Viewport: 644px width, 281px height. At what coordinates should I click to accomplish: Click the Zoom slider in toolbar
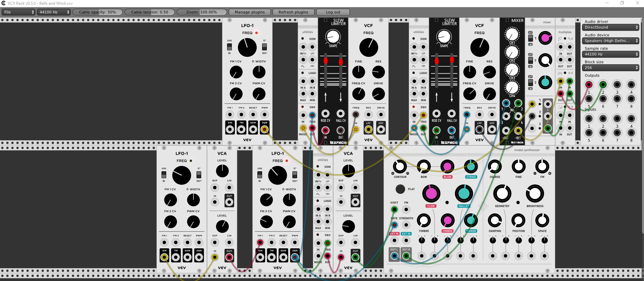pos(202,12)
